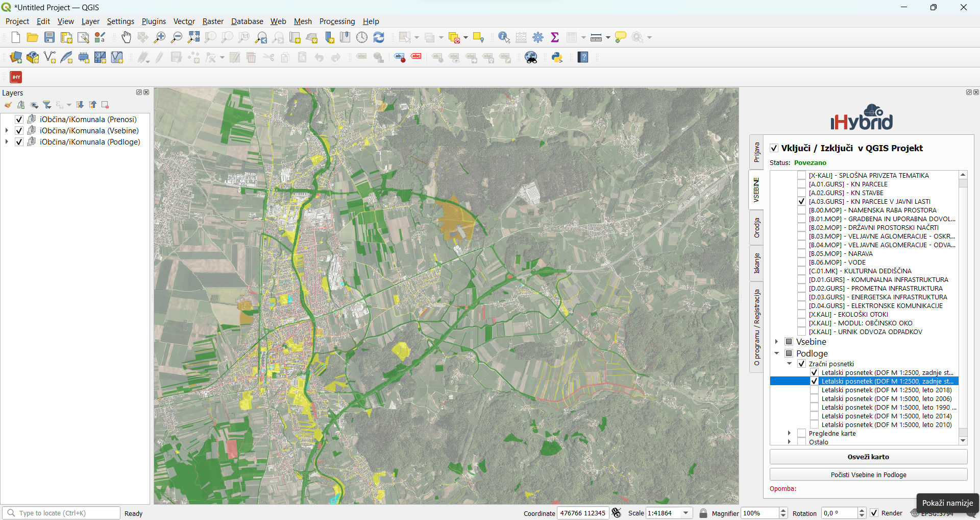The image size is (980, 520).
Task: Click the Zoom Full extent icon
Action: [x=193, y=37]
